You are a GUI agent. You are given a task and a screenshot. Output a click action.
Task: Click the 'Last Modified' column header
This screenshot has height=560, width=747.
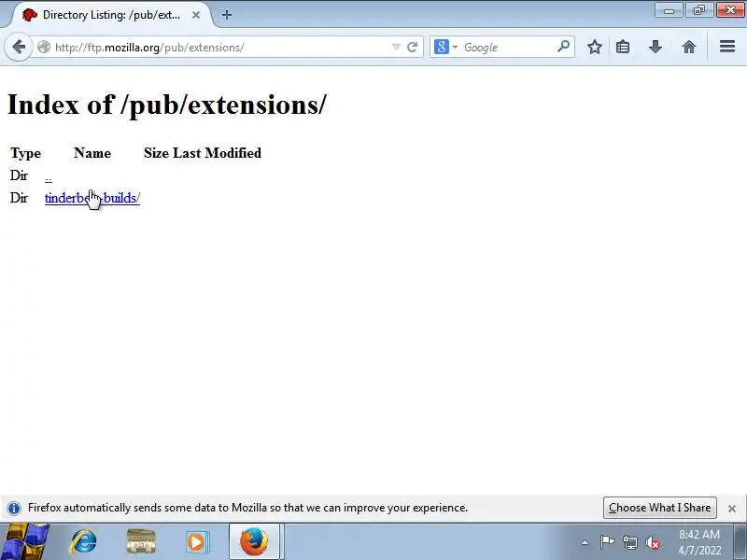(217, 153)
